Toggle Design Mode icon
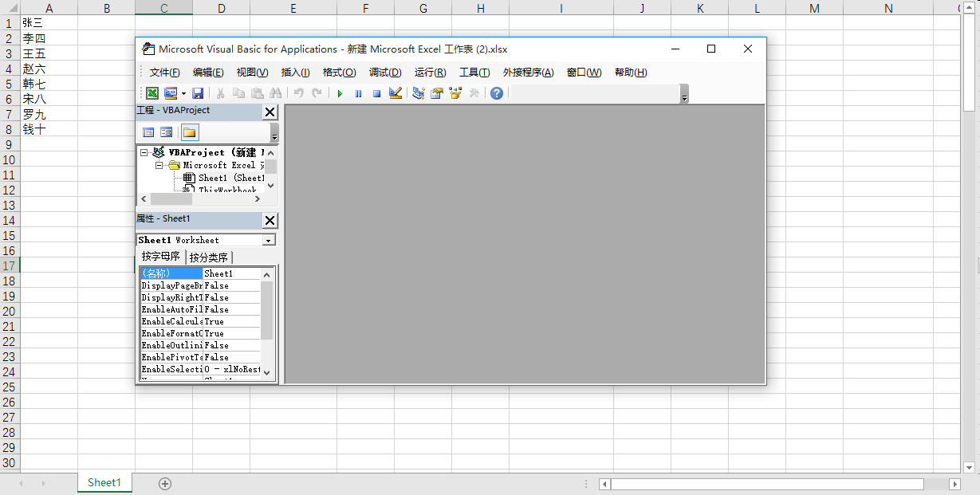Viewport: 980px width, 495px height. click(x=395, y=93)
